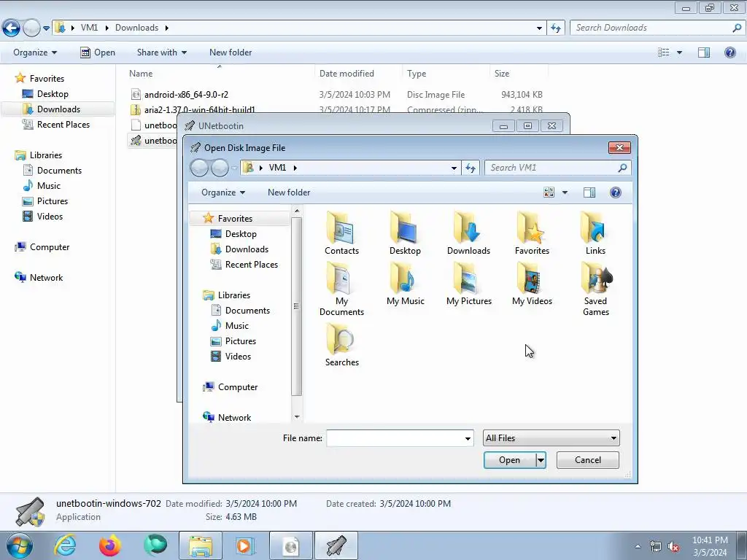Select the My Documents folder icon

(341, 289)
